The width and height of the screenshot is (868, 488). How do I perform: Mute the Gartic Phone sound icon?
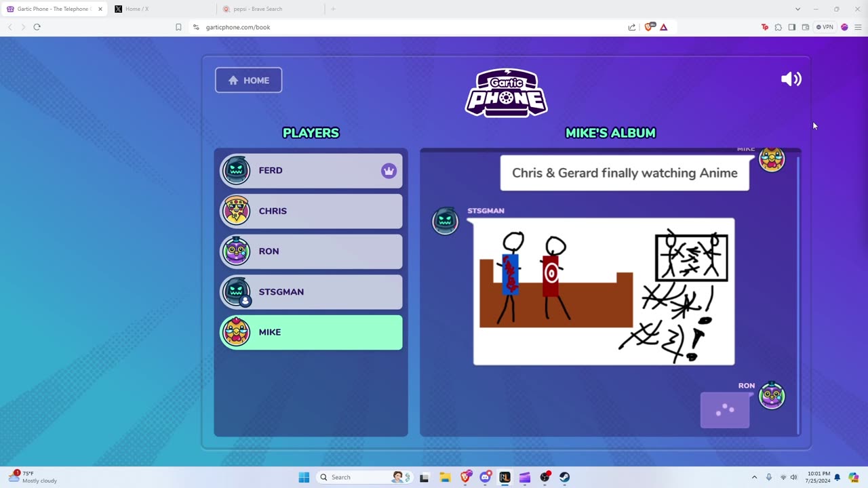tap(791, 79)
